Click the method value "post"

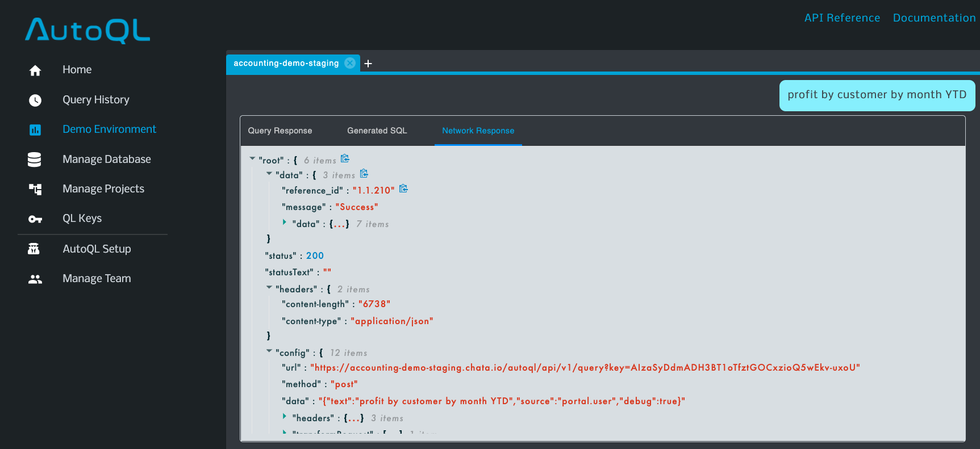344,384
